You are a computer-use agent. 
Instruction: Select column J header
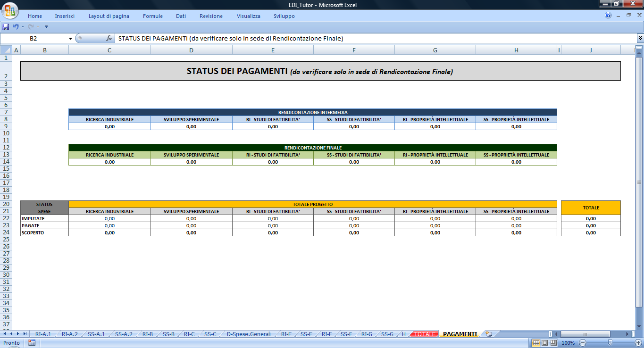591,50
